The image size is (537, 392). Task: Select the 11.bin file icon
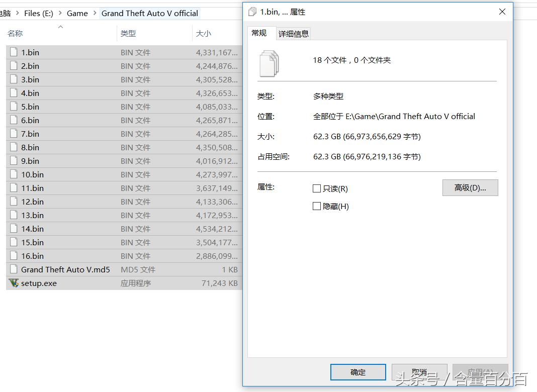(14, 188)
